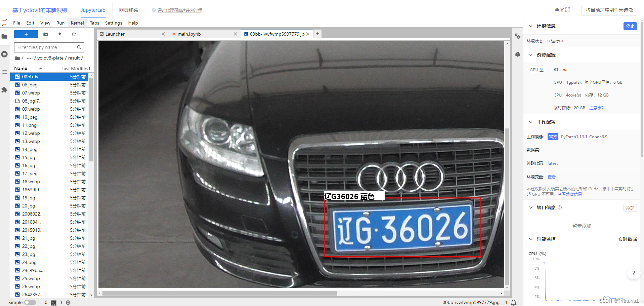Open the file browser sidebar icon

[4, 36]
